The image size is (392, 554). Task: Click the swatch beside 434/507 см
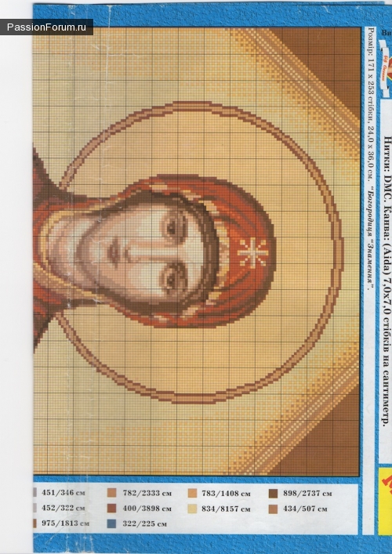273,509
